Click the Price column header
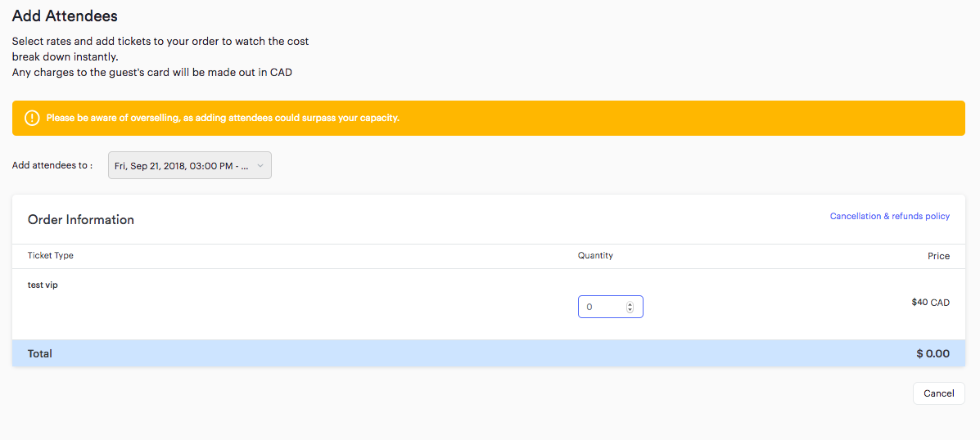980x440 pixels. click(938, 256)
